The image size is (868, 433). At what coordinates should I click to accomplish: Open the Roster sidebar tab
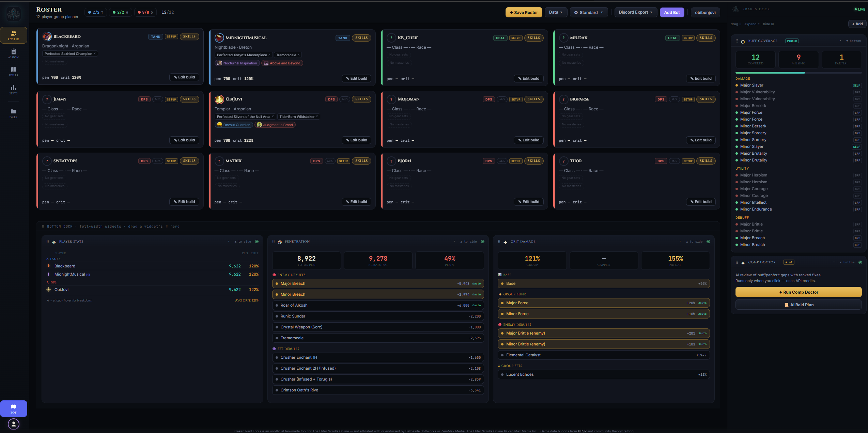tap(14, 35)
